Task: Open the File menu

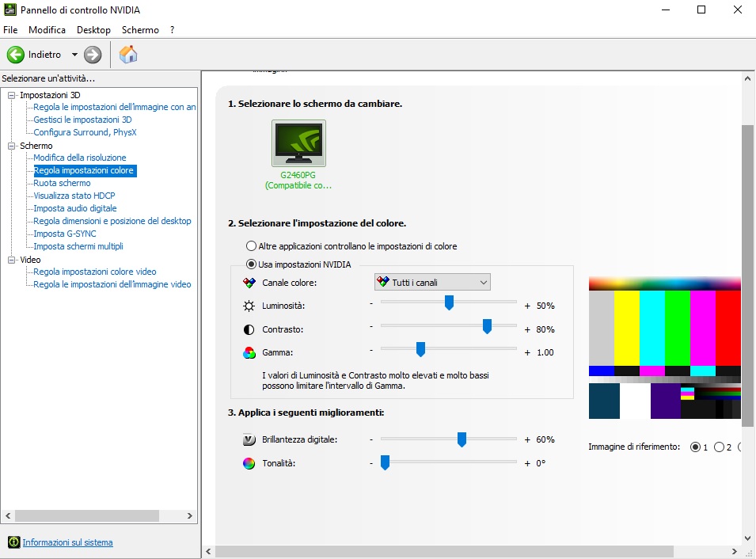Action: tap(10, 30)
